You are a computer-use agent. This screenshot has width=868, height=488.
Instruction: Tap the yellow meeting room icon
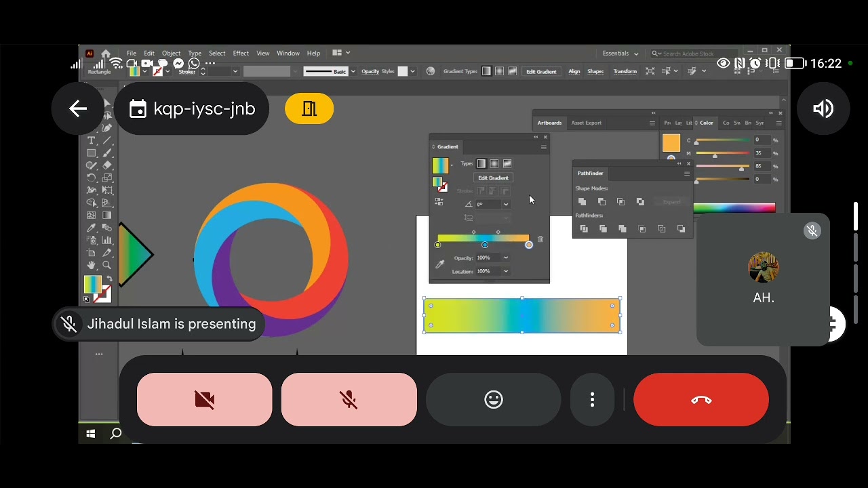pyautogui.click(x=309, y=108)
